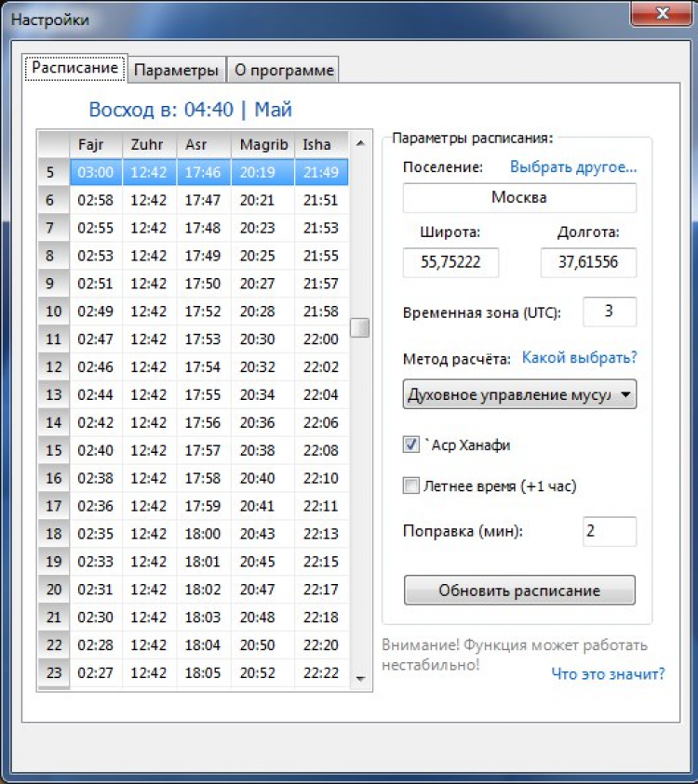The height and width of the screenshot is (784, 698).
Task: Click the Долгота input field
Action: coord(588,263)
